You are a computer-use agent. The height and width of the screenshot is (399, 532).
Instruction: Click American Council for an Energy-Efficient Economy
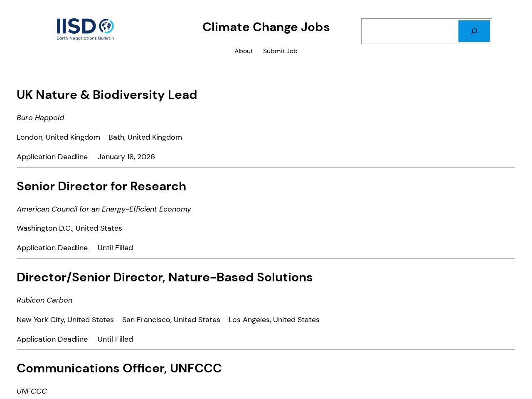coord(104,209)
